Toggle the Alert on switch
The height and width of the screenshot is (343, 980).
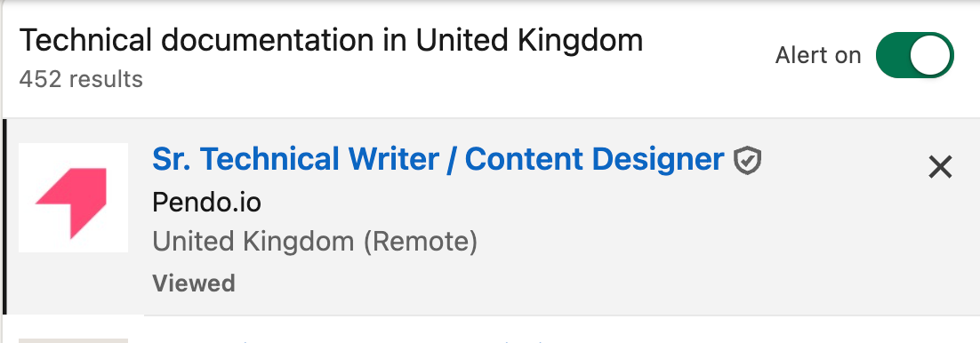pyautogui.click(x=914, y=56)
